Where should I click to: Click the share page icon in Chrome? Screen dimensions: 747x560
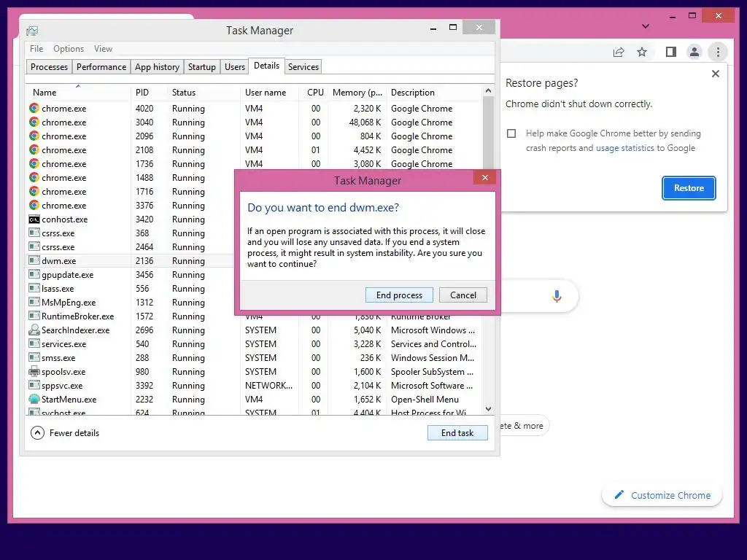(x=619, y=52)
